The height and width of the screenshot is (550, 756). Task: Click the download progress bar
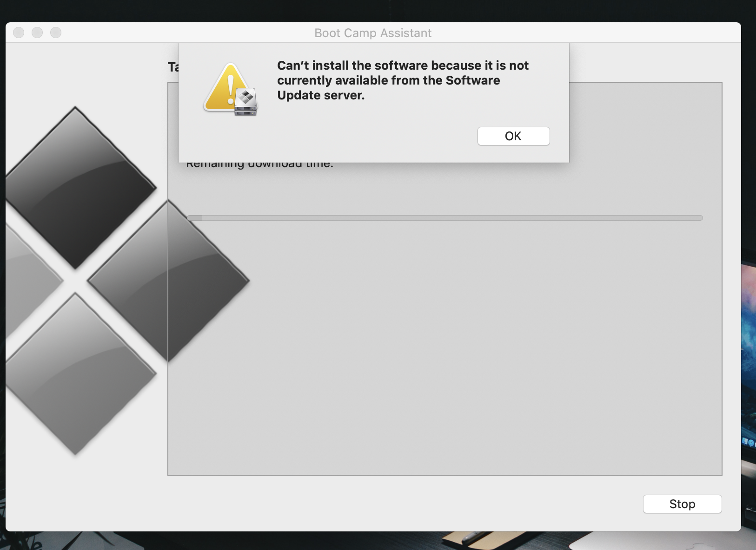pyautogui.click(x=444, y=218)
